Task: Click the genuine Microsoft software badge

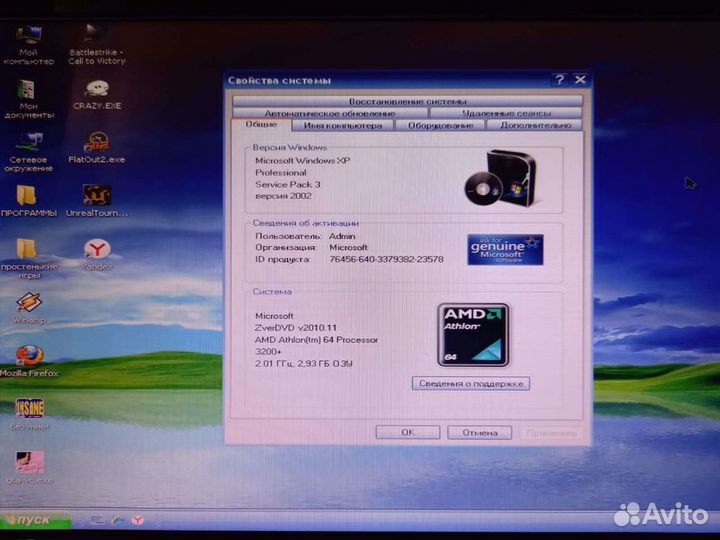Action: [x=505, y=250]
